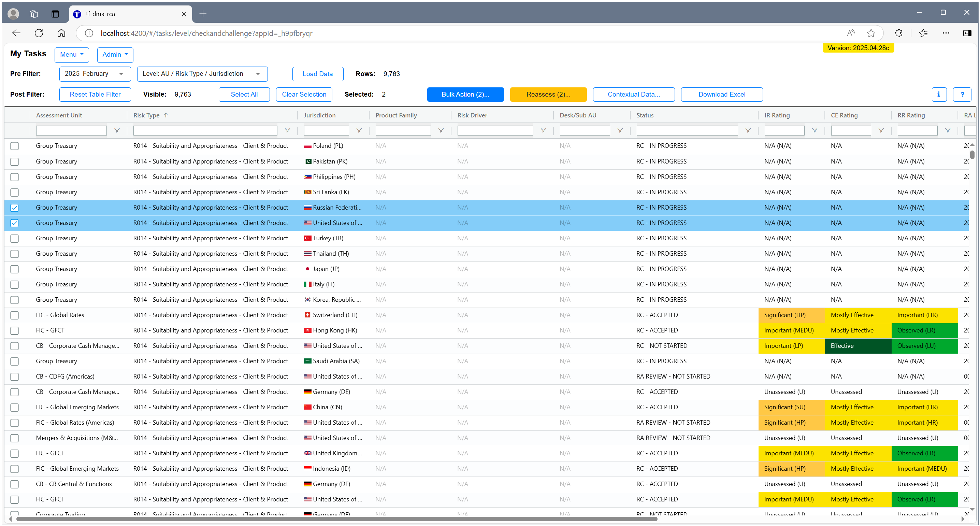Check the Poland (PL) row checkbox

[x=14, y=146]
